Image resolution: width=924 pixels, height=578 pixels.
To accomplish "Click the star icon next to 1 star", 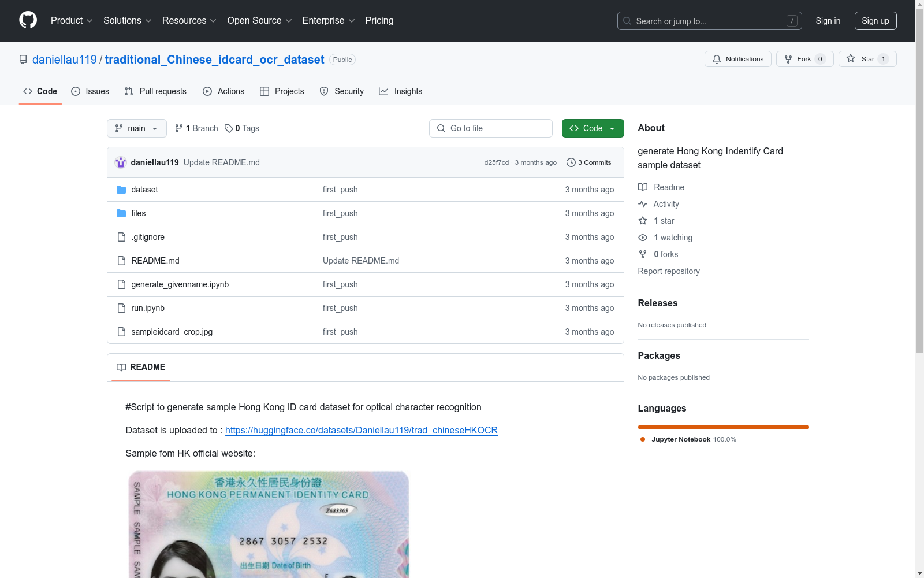I will point(643,221).
